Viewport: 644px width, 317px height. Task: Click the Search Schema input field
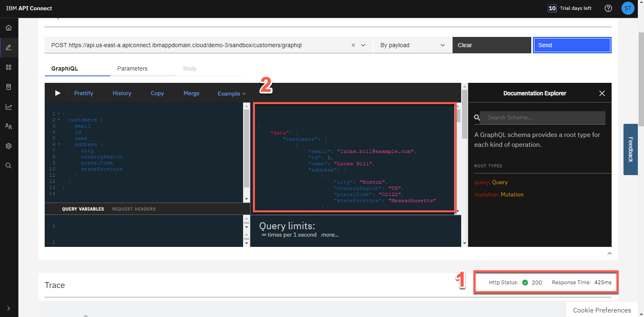(x=542, y=118)
